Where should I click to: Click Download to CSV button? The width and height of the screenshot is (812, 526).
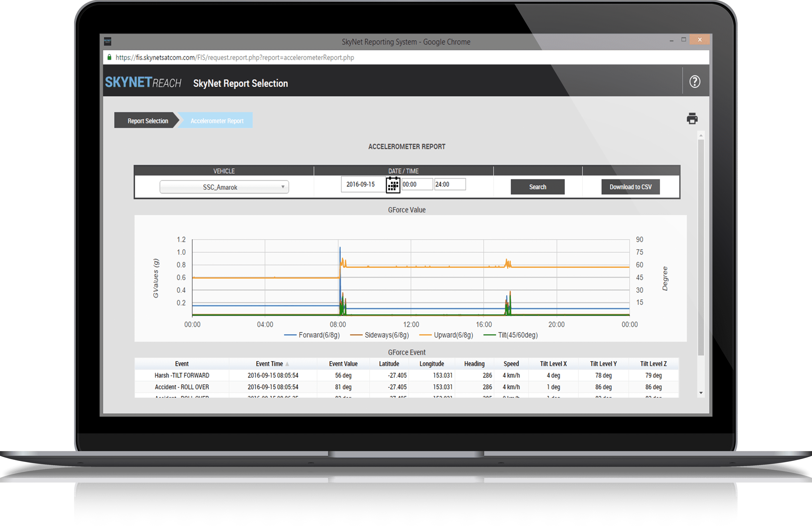[x=630, y=187]
